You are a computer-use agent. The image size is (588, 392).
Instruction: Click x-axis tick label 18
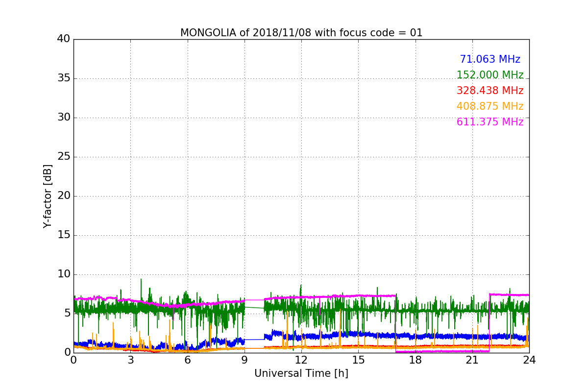415,360
